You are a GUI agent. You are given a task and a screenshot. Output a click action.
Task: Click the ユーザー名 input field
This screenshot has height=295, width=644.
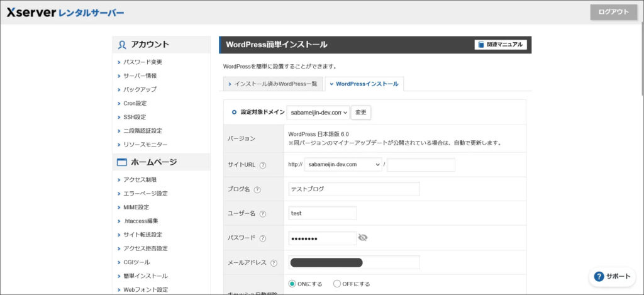point(323,213)
